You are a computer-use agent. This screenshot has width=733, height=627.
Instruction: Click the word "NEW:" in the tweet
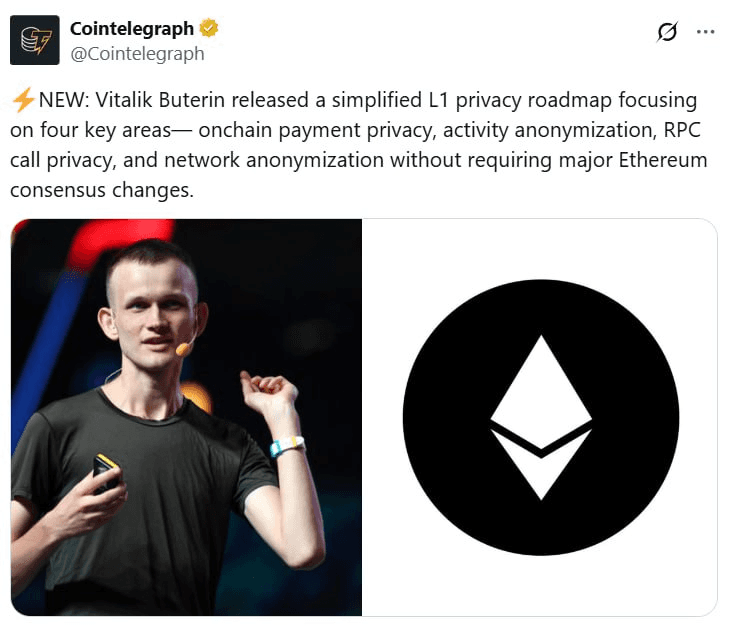click(x=63, y=100)
